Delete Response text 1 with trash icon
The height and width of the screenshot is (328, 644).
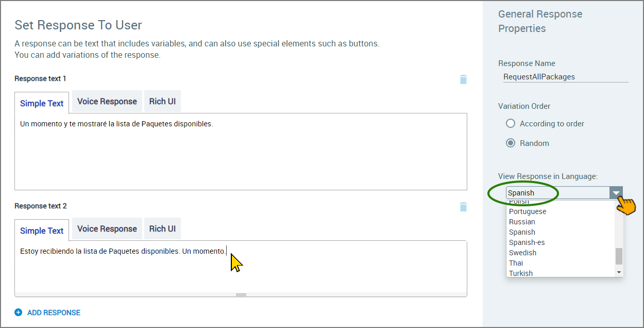coord(463,79)
